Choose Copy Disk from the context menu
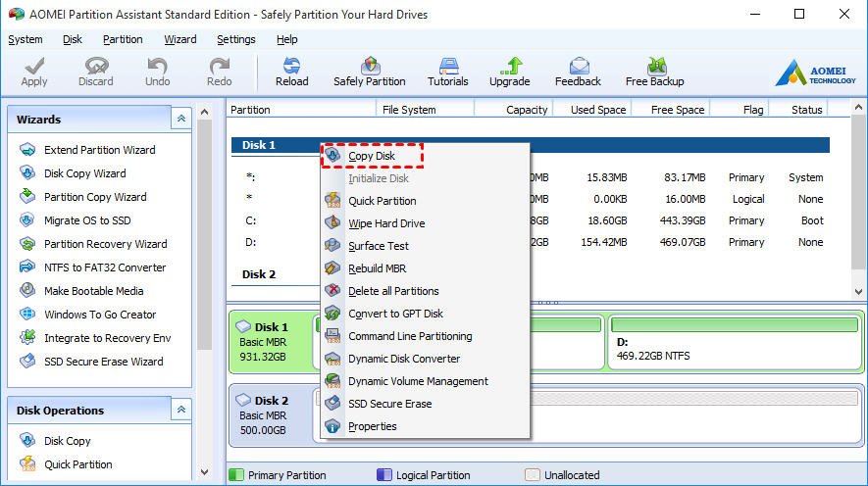The image size is (868, 486). coord(425,156)
